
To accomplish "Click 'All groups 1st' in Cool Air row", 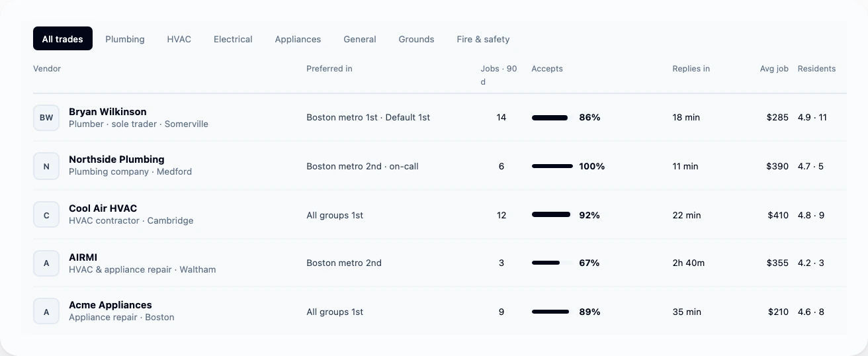I will [335, 216].
